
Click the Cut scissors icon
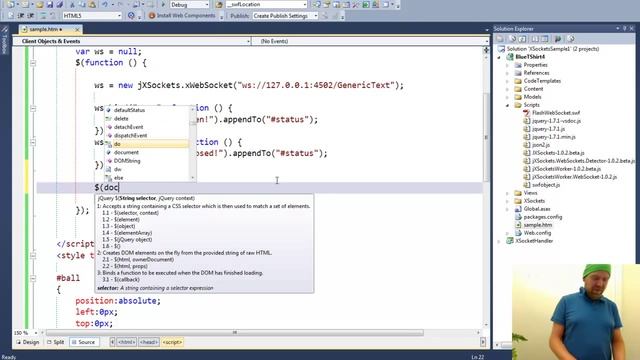click(72, 4)
